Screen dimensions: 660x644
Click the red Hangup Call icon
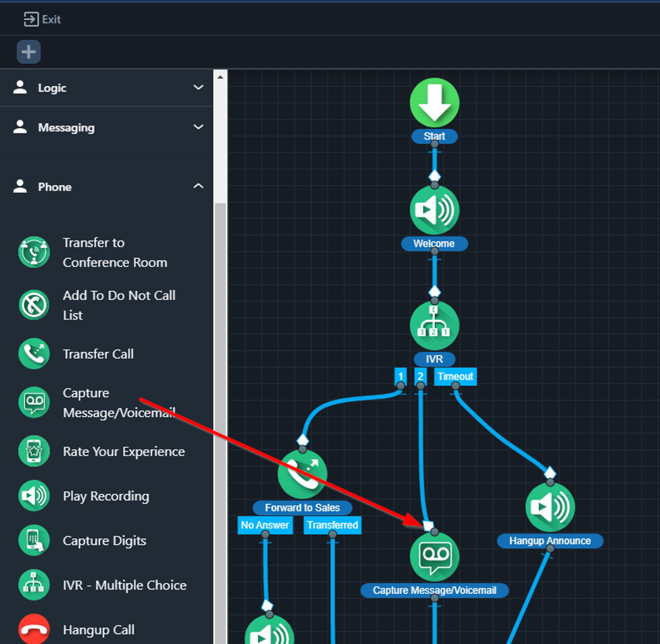(34, 629)
